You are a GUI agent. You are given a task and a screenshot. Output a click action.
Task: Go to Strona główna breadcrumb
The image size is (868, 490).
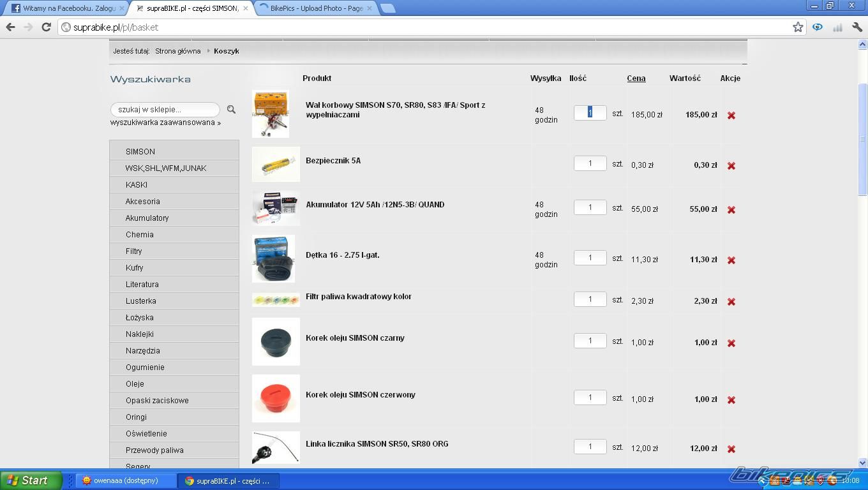pyautogui.click(x=177, y=51)
